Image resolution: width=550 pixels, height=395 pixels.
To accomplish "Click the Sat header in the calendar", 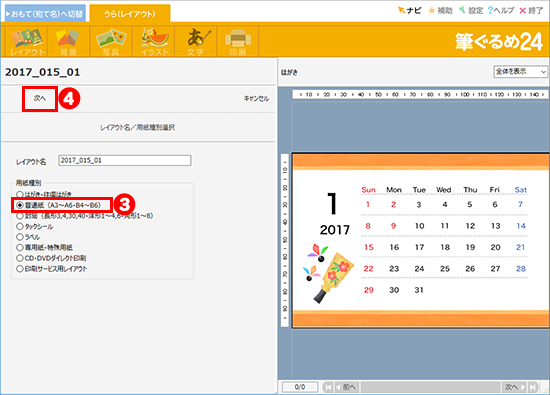I will click(521, 190).
